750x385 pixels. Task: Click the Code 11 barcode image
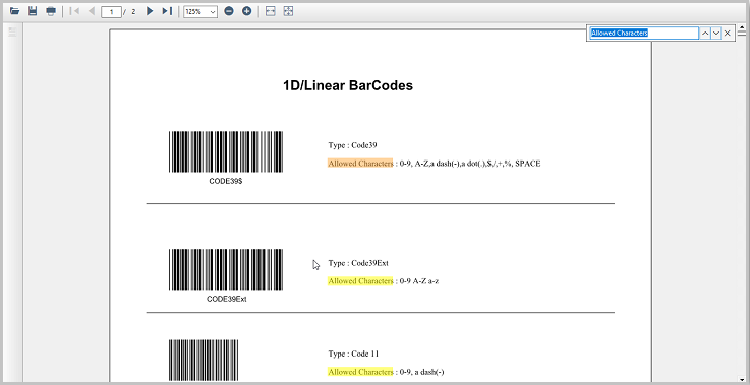click(x=203, y=360)
